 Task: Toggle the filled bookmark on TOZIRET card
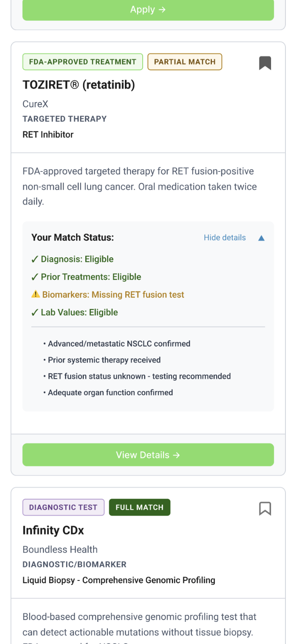pos(265,63)
